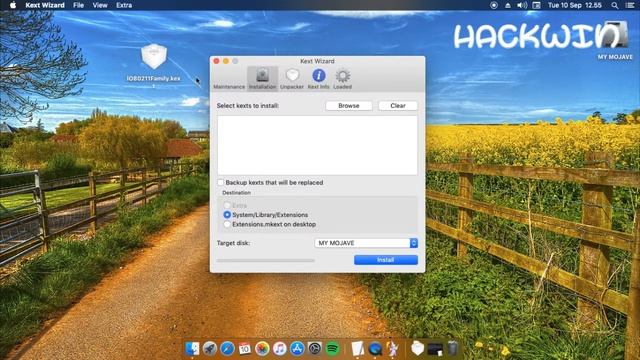Launch Safari from the Dock
Image resolution: width=640 pixels, height=360 pixels.
click(x=227, y=349)
